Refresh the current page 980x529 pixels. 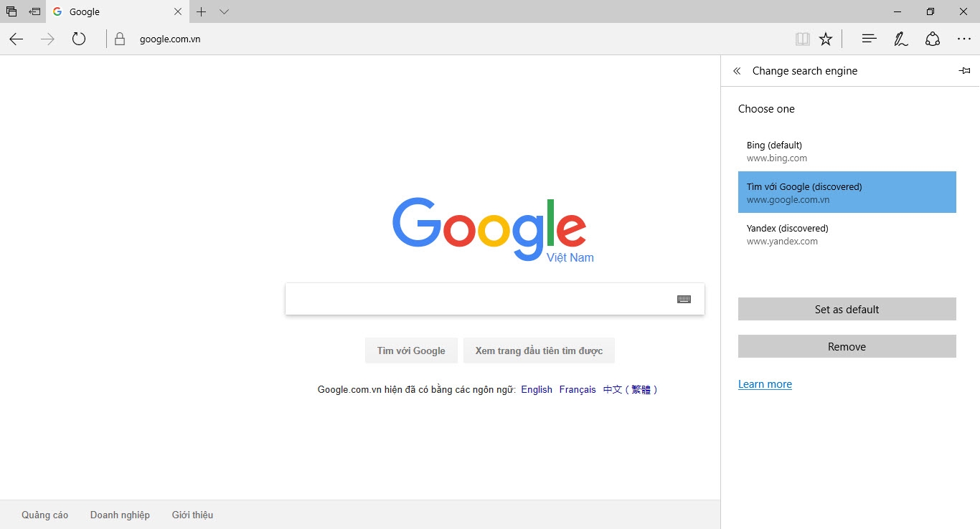(79, 39)
